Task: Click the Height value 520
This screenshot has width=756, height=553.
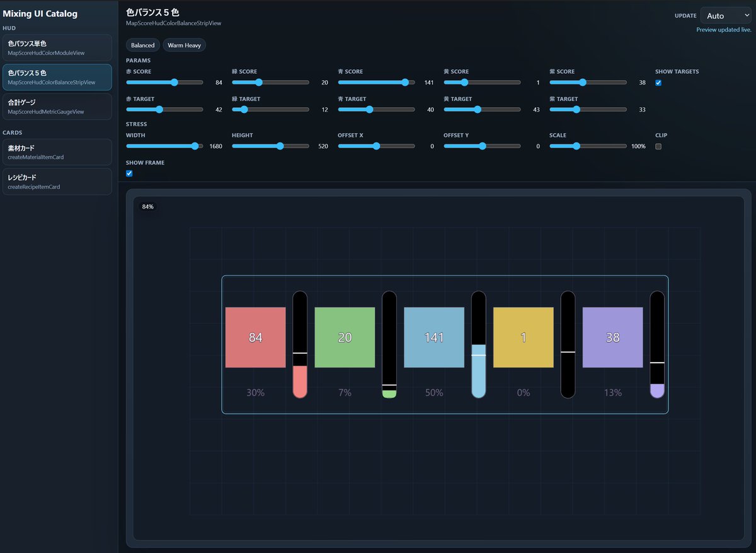Action: [323, 146]
